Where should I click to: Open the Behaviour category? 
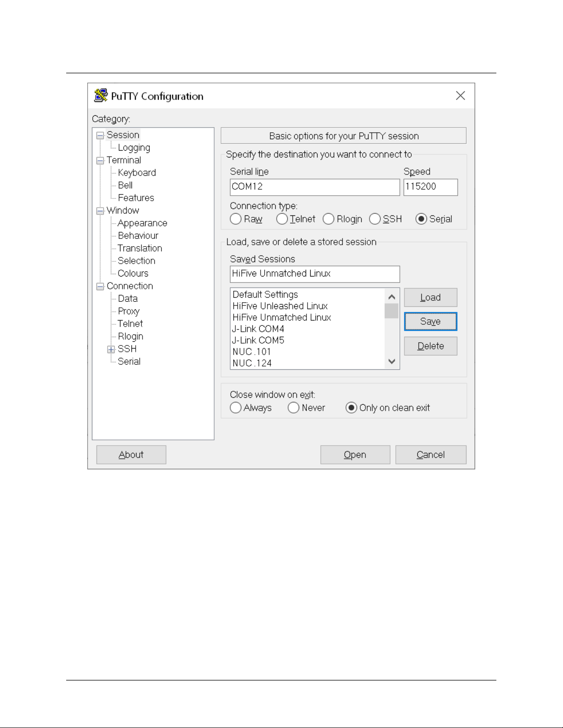(138, 236)
